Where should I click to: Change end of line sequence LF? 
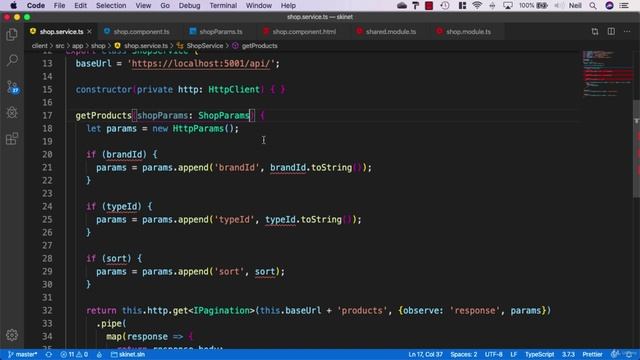pos(513,354)
